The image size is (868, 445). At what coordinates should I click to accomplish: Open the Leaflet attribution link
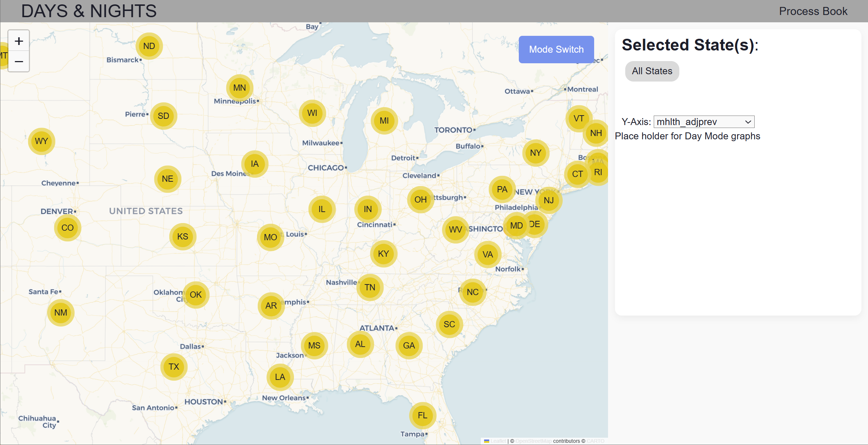point(498,441)
